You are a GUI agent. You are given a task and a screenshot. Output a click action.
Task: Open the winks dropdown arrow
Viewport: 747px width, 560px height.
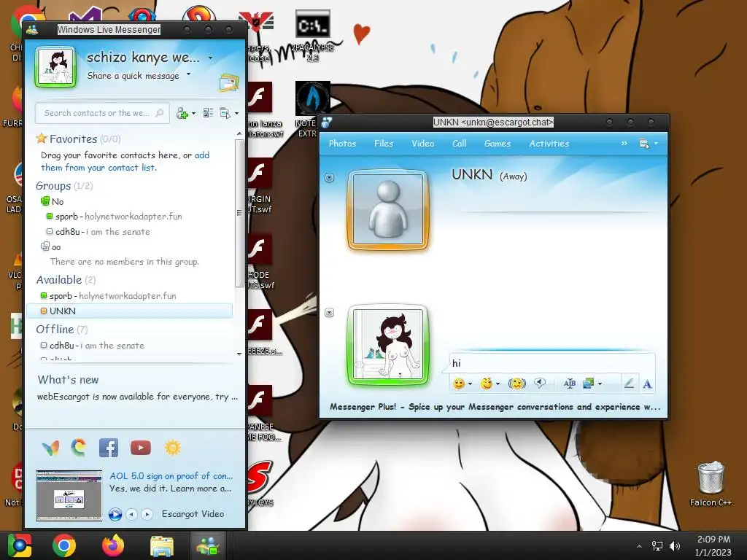[498, 384]
